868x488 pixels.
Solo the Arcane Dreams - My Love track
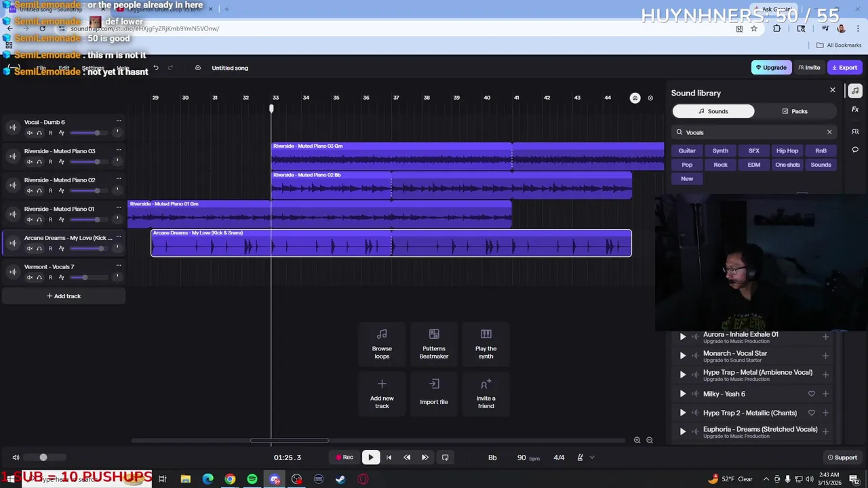pyautogui.click(x=39, y=249)
